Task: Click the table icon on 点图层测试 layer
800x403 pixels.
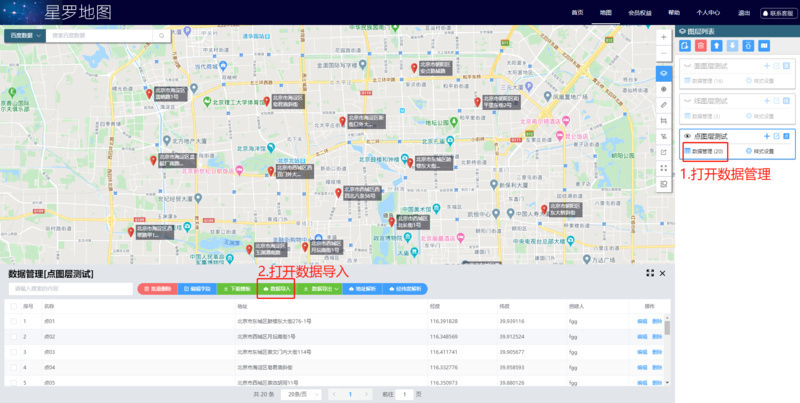Action: coord(786,136)
